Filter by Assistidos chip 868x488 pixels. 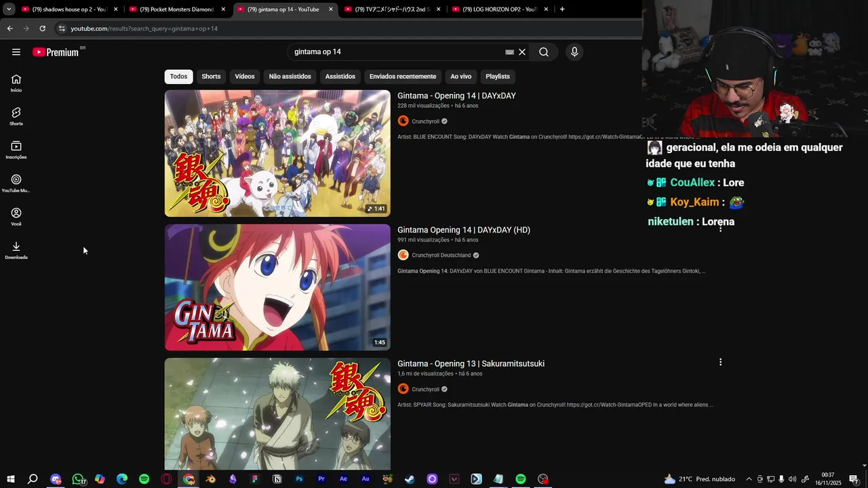coord(340,77)
